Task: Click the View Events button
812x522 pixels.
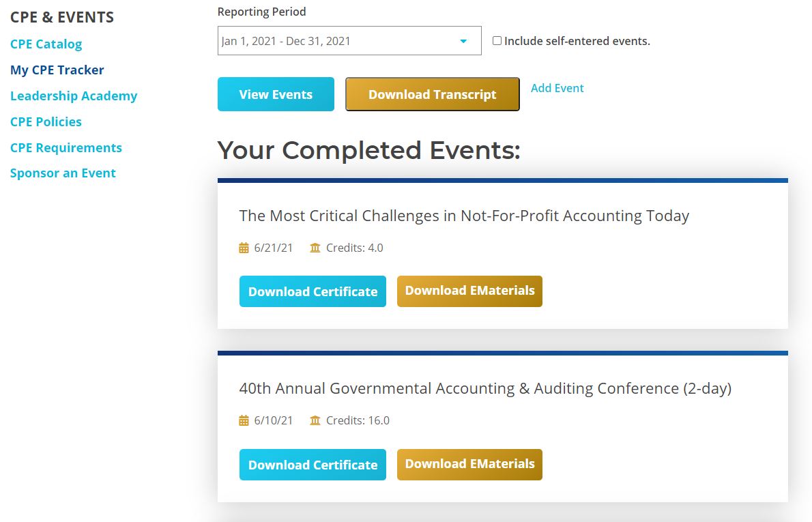Action: 276,93
